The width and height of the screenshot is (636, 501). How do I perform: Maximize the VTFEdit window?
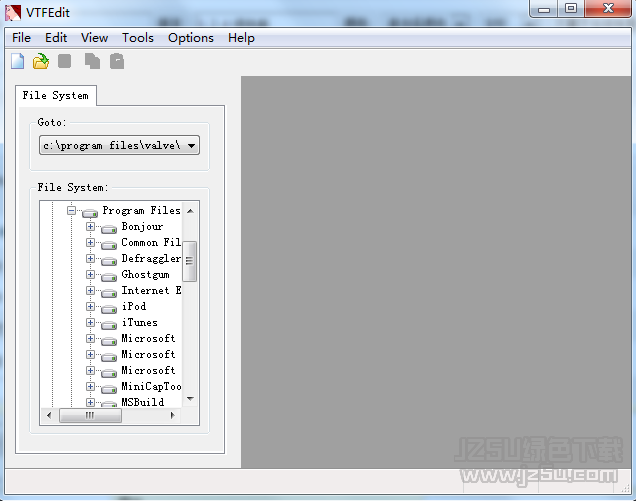[x=571, y=9]
